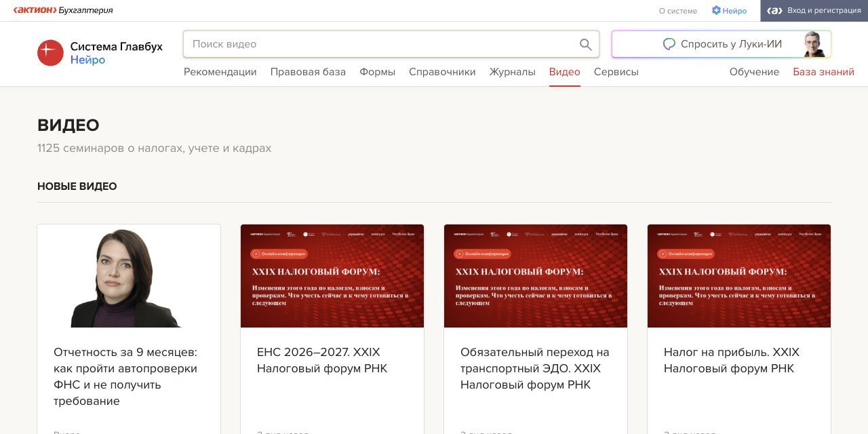Click text 1125 семинаров о налогах

[154, 149]
